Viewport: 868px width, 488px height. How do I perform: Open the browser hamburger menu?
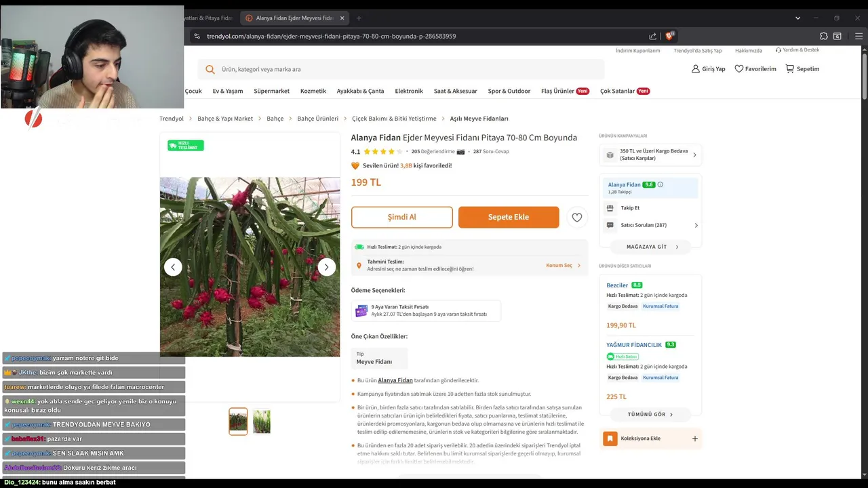(859, 36)
